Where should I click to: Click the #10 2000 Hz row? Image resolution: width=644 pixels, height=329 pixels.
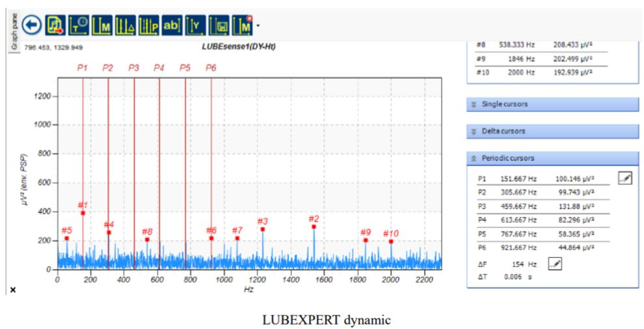(x=541, y=72)
